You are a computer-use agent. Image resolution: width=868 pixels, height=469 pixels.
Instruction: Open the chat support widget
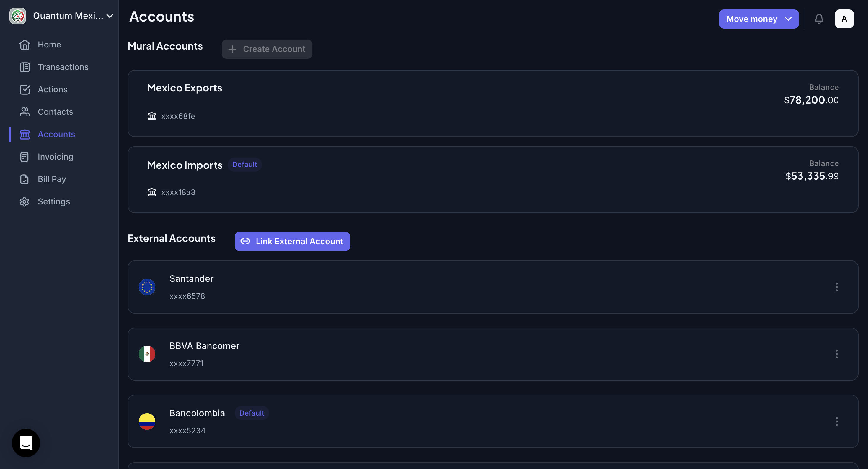[26, 443]
